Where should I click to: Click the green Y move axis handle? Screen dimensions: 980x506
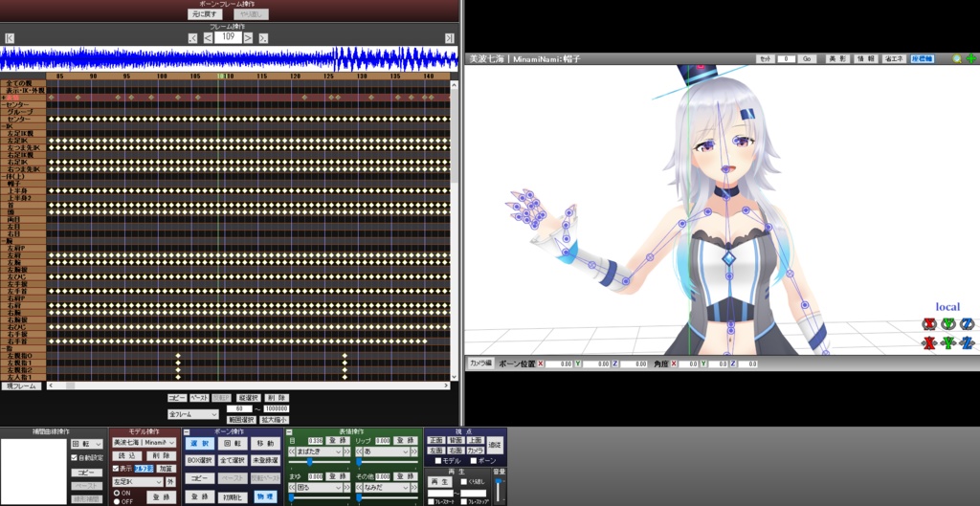click(x=948, y=342)
